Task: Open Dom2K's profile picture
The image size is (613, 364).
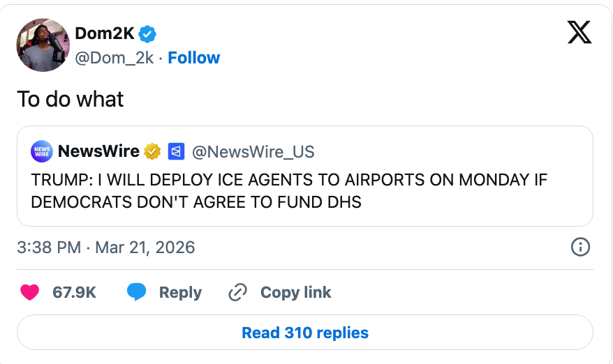Action: [x=43, y=45]
